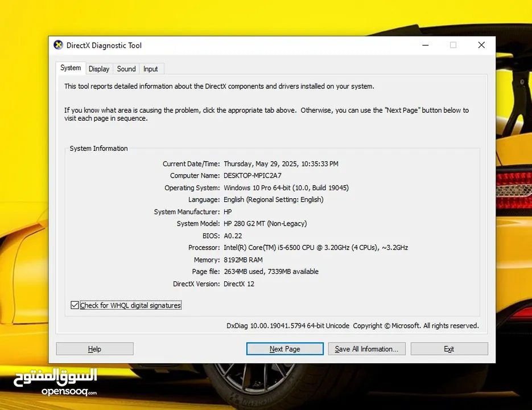
Task: Switch to the System tab
Action: [71, 68]
